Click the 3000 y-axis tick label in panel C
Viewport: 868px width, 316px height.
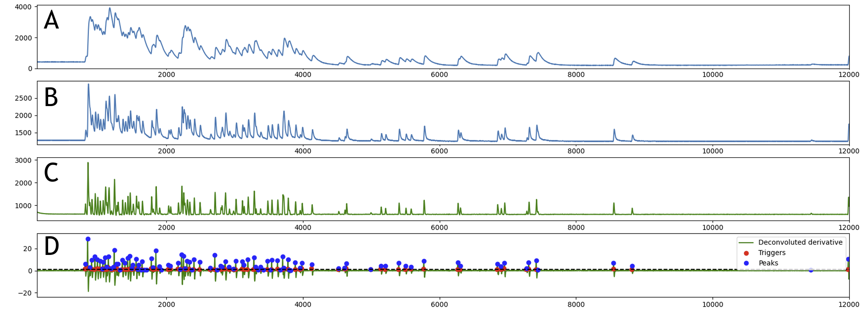[23, 160]
